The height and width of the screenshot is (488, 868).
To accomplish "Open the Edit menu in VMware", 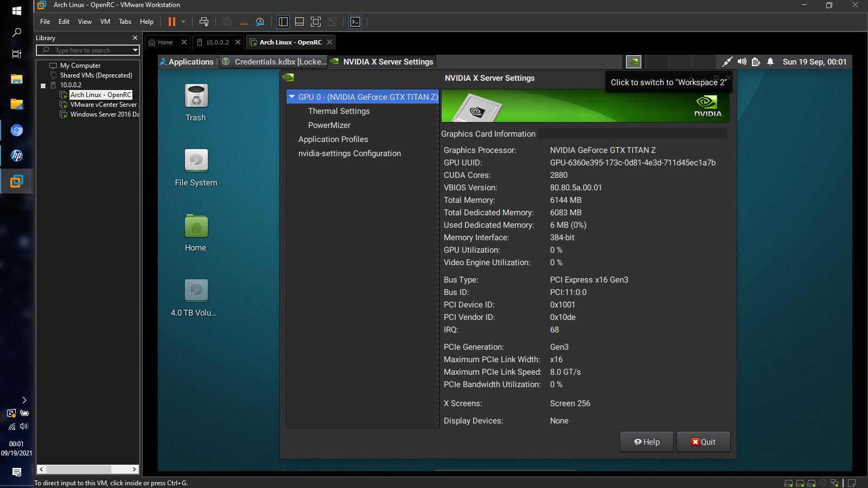I will [x=64, y=22].
